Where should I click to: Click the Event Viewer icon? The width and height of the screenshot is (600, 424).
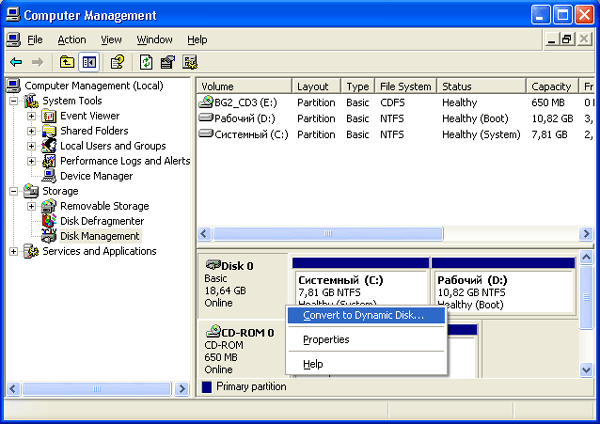49,116
